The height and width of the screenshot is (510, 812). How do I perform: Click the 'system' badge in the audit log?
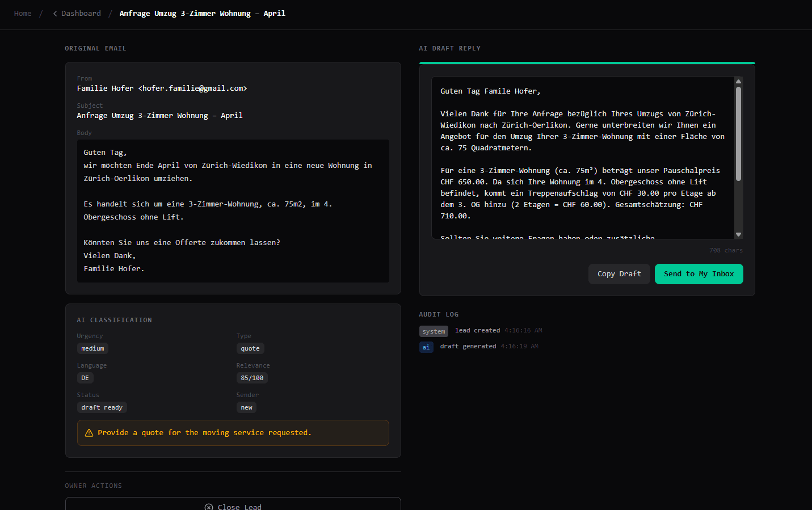pyautogui.click(x=434, y=331)
